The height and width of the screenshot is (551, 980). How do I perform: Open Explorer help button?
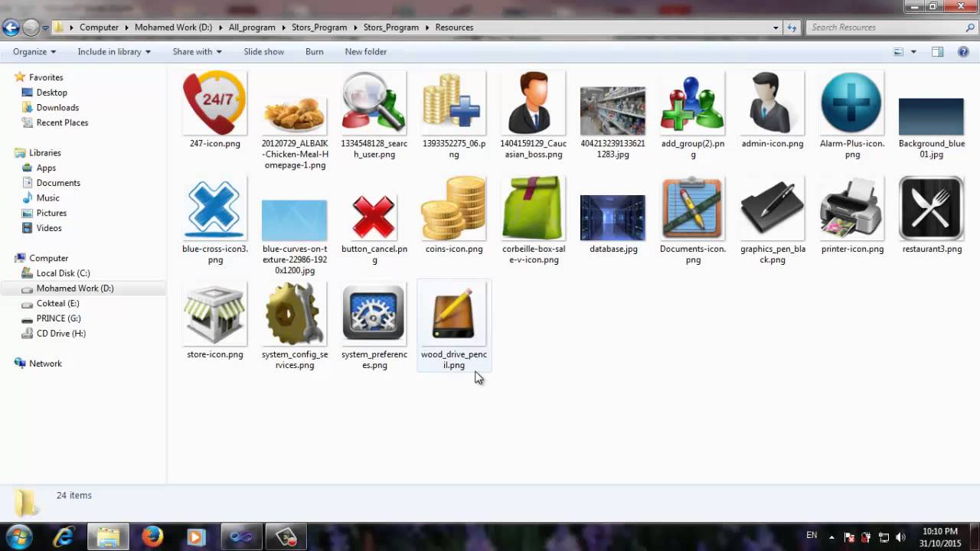click(x=964, y=52)
